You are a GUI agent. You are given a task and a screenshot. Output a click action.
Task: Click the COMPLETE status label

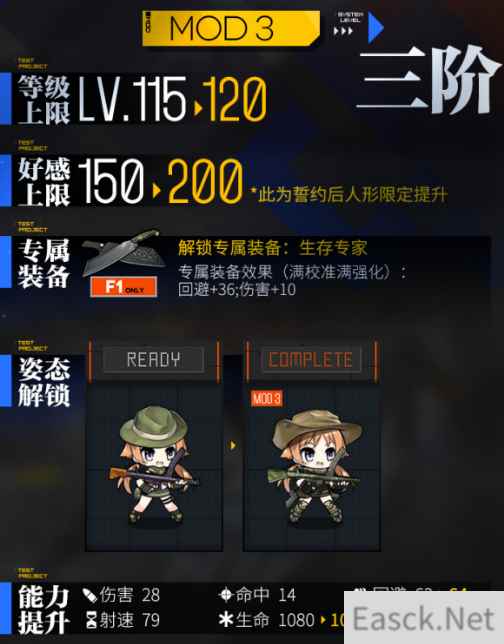[x=311, y=360]
